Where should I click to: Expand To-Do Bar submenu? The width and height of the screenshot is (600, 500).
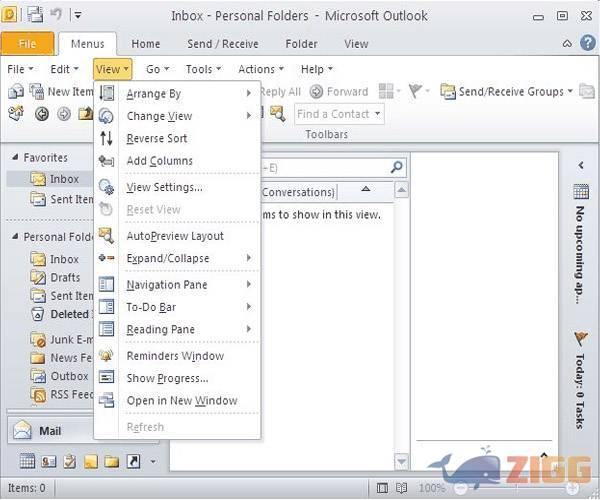point(177,307)
